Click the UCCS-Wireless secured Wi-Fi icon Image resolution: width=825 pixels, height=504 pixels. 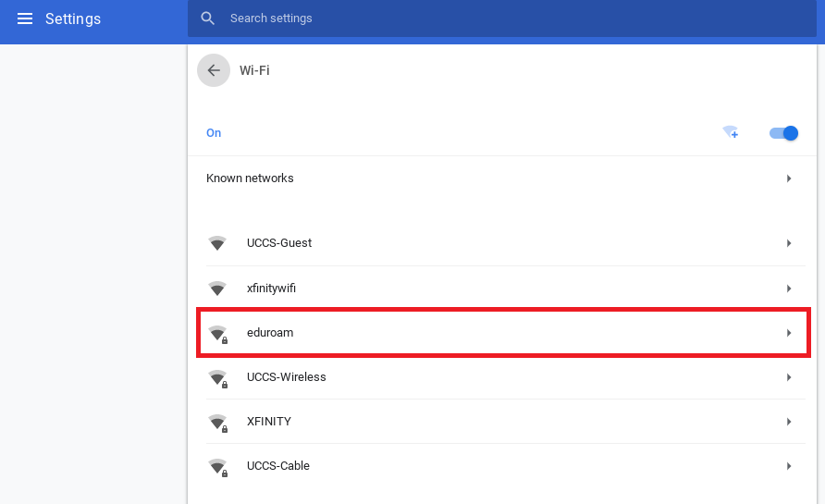pos(218,378)
